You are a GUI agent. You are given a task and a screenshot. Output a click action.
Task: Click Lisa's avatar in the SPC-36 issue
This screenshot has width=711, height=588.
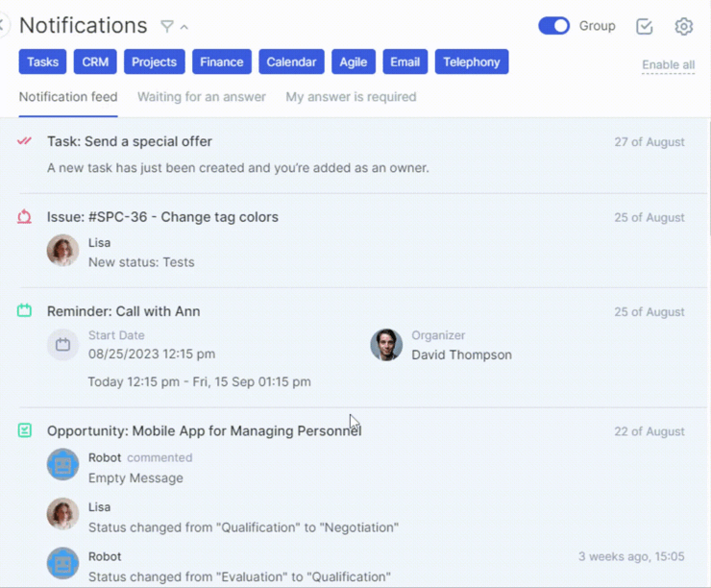(x=63, y=250)
